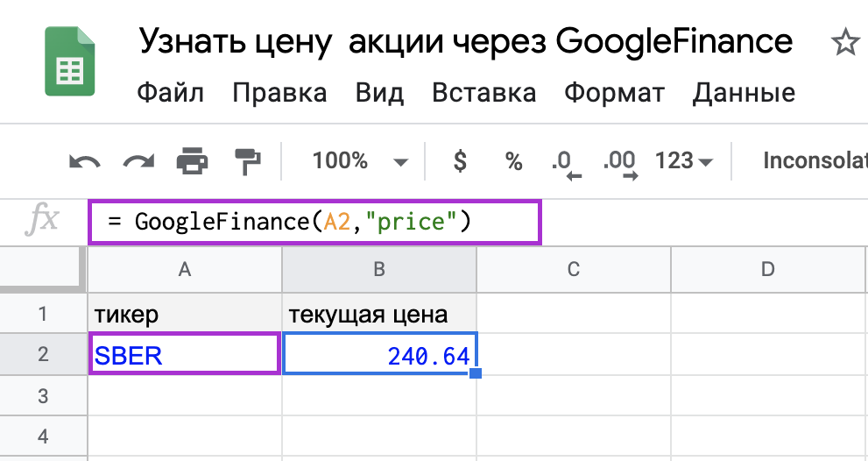Select cell A2 containing SBER

[185, 355]
